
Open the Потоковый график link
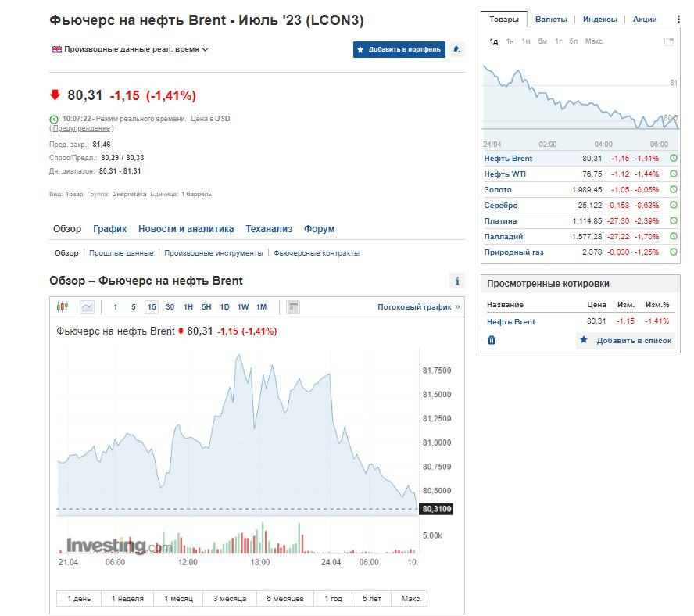(x=418, y=307)
